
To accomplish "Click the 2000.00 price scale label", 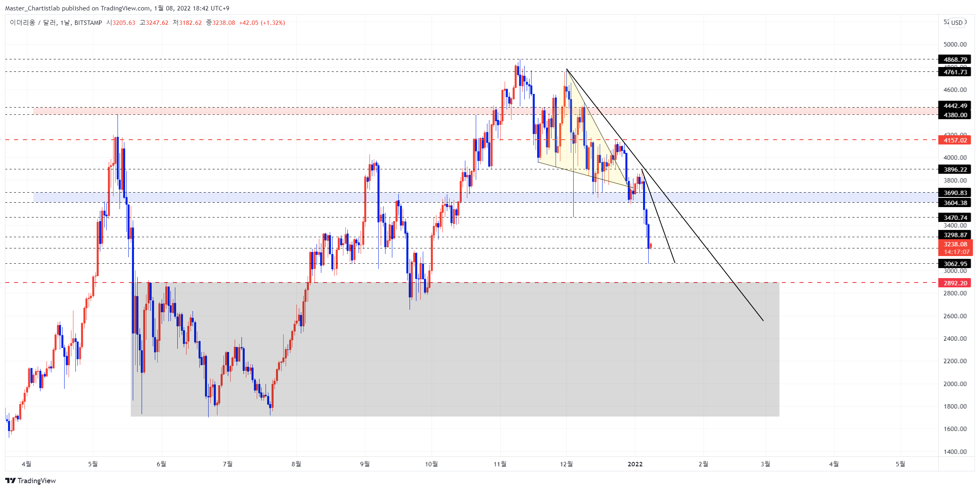I will [x=955, y=384].
